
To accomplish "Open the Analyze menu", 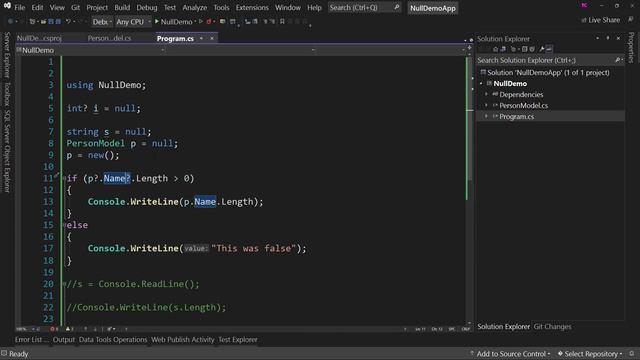I will click(x=194, y=7).
